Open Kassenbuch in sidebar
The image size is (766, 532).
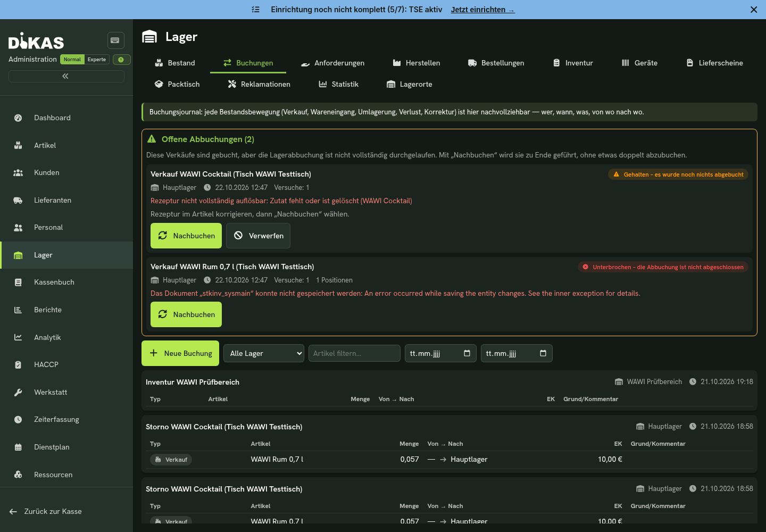[66, 282]
